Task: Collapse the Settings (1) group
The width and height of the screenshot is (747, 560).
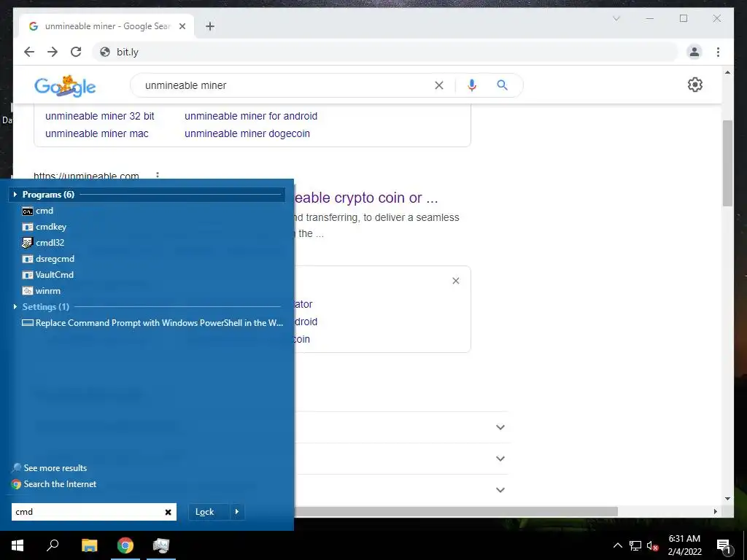Action: [15, 307]
